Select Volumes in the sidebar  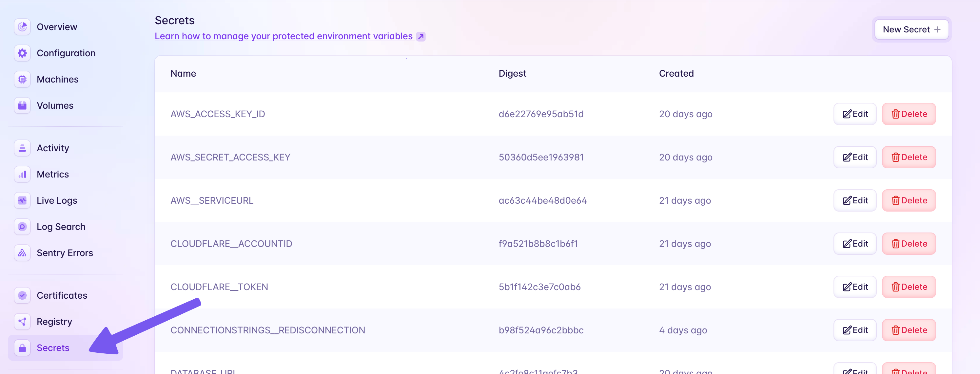coord(66,106)
